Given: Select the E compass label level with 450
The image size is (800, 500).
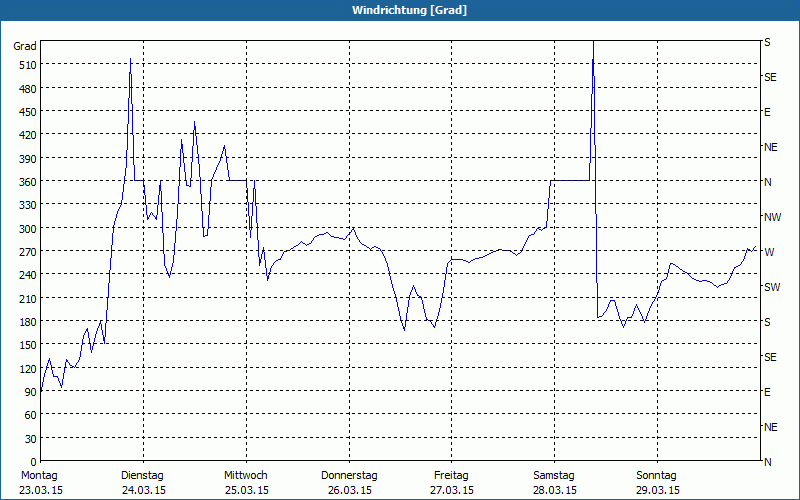Looking at the screenshot, I should click(x=767, y=112).
